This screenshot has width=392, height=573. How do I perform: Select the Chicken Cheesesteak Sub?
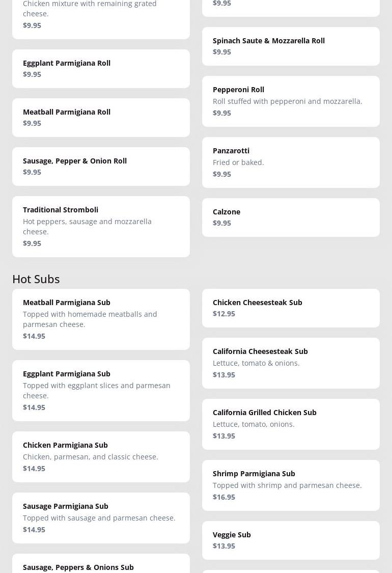pos(291,308)
